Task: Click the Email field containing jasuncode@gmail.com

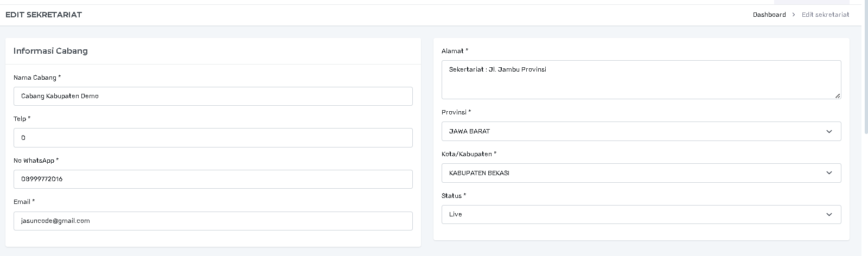Action: (213, 221)
